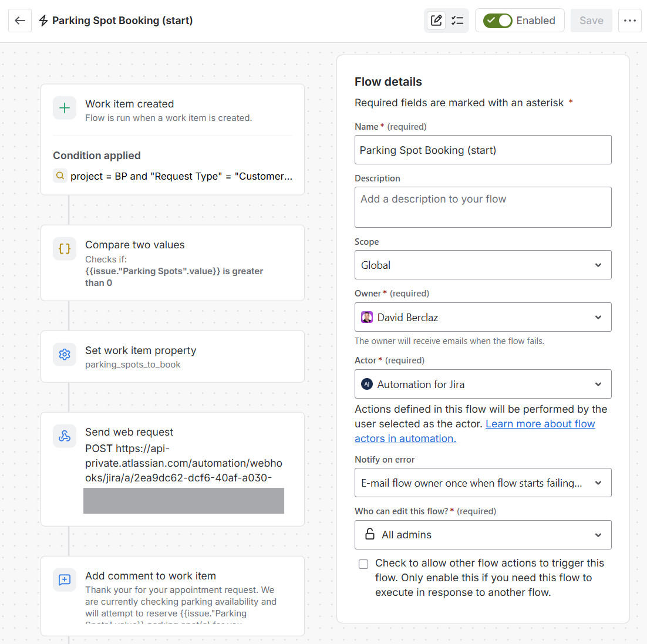
Task: Open the three-dot more options menu
Action: tap(629, 21)
